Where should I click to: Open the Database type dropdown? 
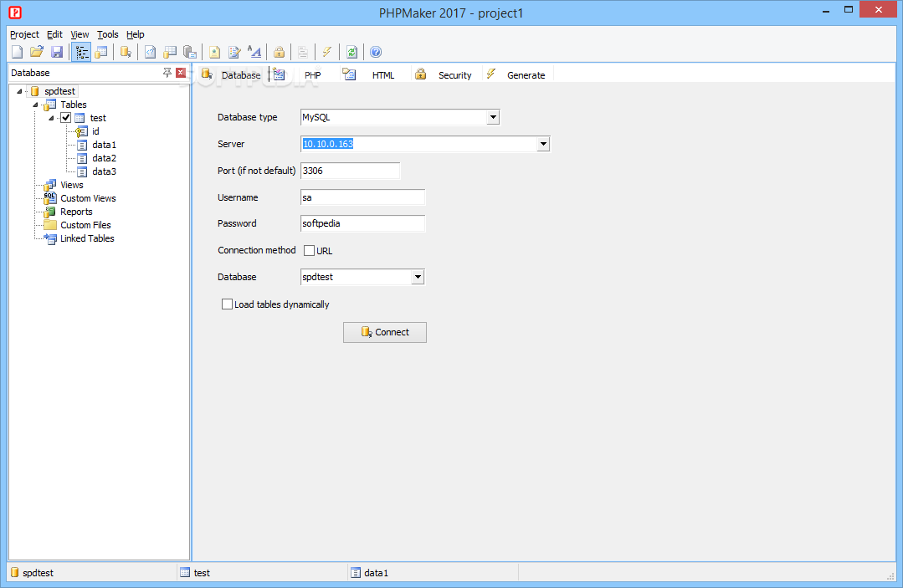click(x=493, y=117)
